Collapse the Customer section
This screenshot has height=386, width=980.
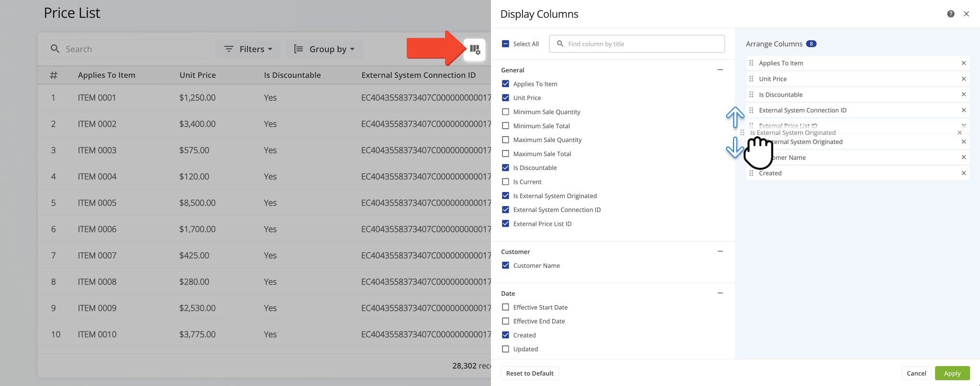[x=720, y=252]
